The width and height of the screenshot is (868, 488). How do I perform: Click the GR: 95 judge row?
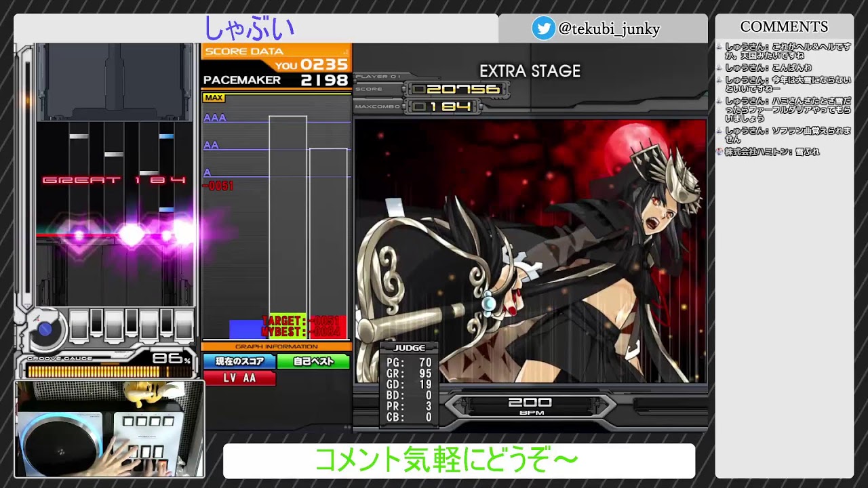tap(409, 373)
